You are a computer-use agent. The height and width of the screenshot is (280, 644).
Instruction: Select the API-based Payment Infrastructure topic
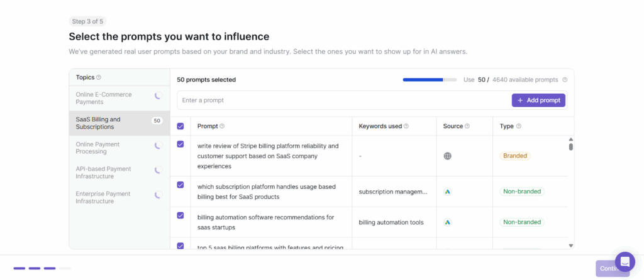tap(107, 173)
